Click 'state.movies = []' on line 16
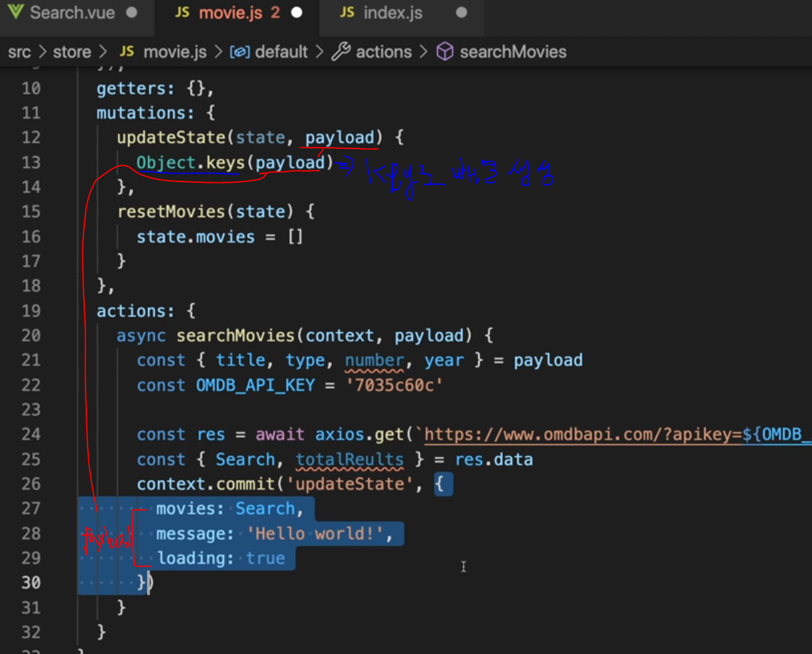Image resolution: width=812 pixels, height=654 pixels. click(x=220, y=237)
